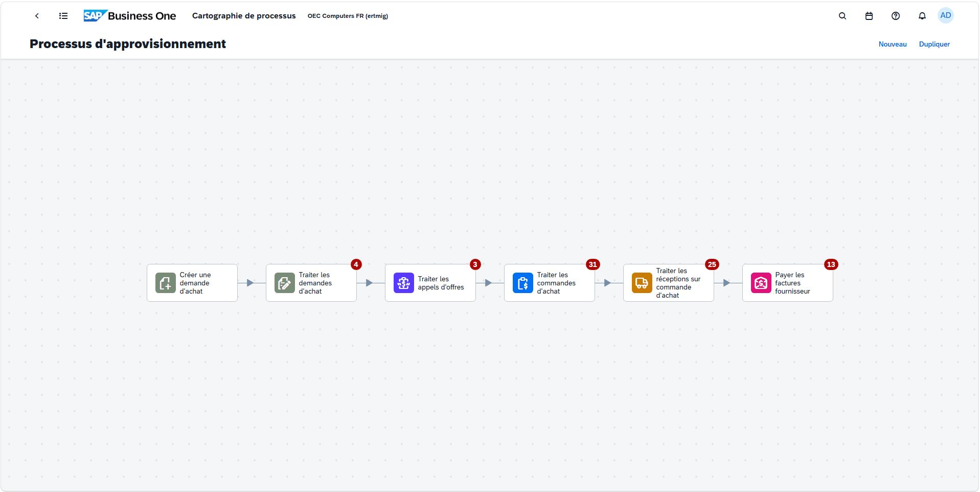Click the Traiter les demandes d'achat icon
This screenshot has height=492, width=980.
(x=285, y=283)
